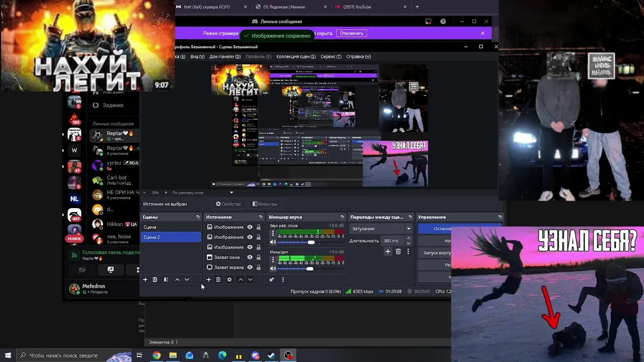
Task: Open the Док-панели menu
Action: 225,56
